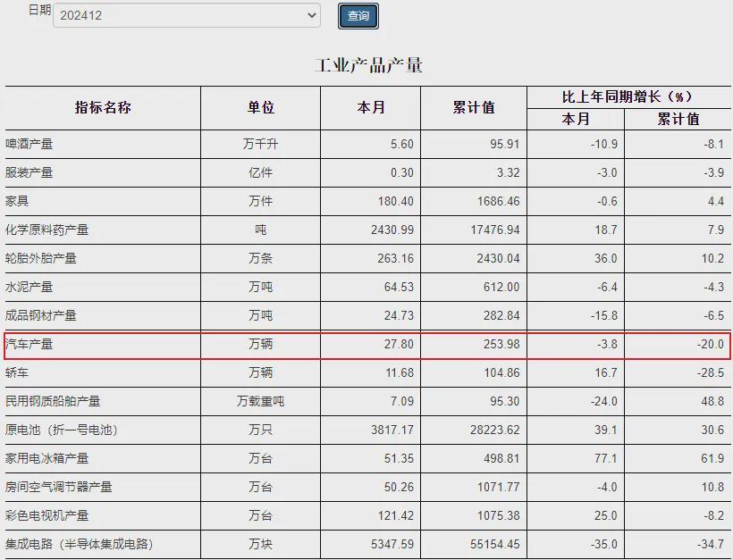Viewport: 733px width, 560px height.
Task: Click the 家具 row label
Action: pyautogui.click(x=18, y=201)
